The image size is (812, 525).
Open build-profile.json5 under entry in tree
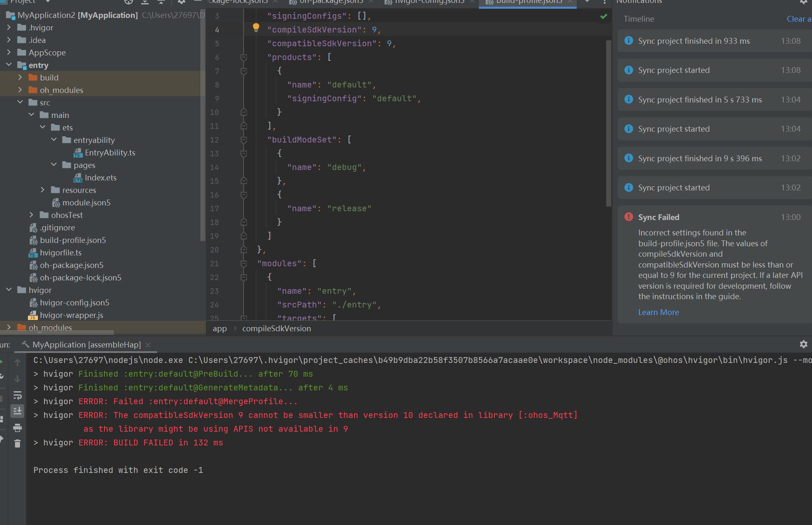point(73,240)
